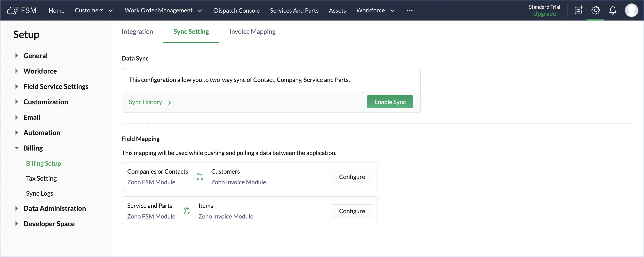Open the settings gear icon
Screen dimensions: 644x257
(596, 10)
